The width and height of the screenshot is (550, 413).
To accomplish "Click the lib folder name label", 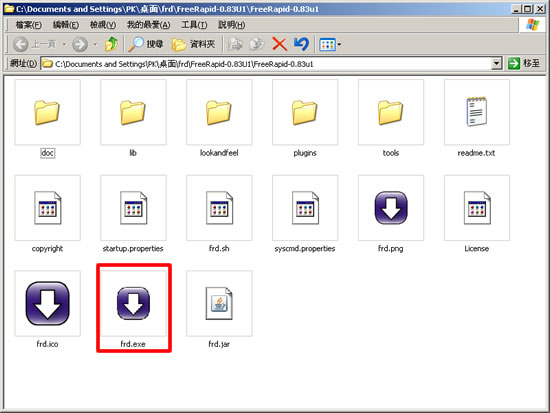I will tap(133, 153).
